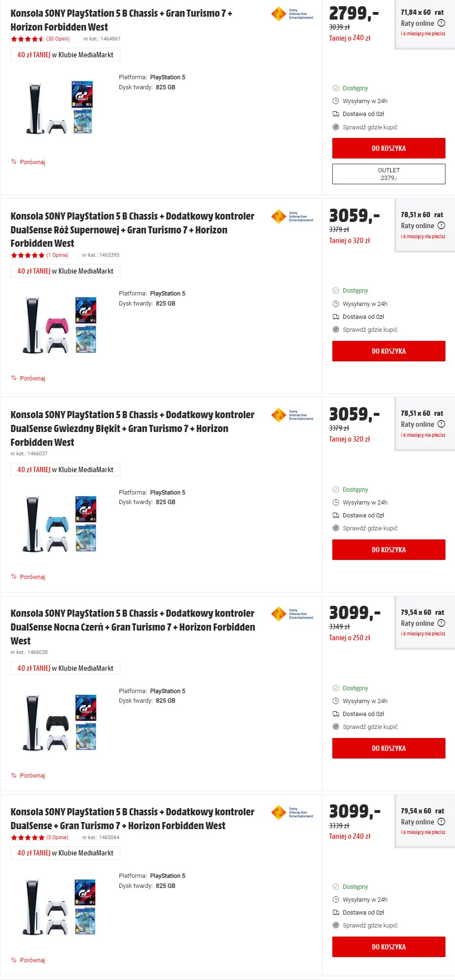The height and width of the screenshot is (980, 455).
Task: Click the Sony Interactive Entertainment logo on first product
Action: pos(292,14)
